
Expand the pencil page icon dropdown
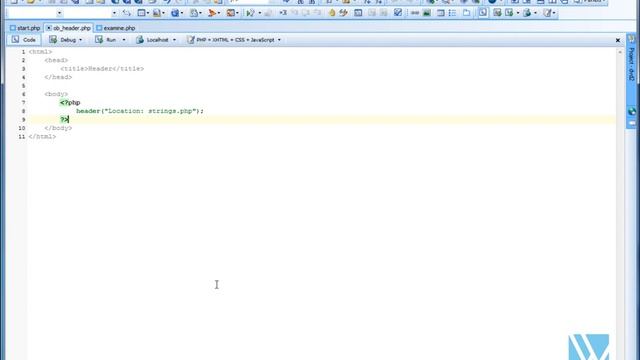click(554, 13)
